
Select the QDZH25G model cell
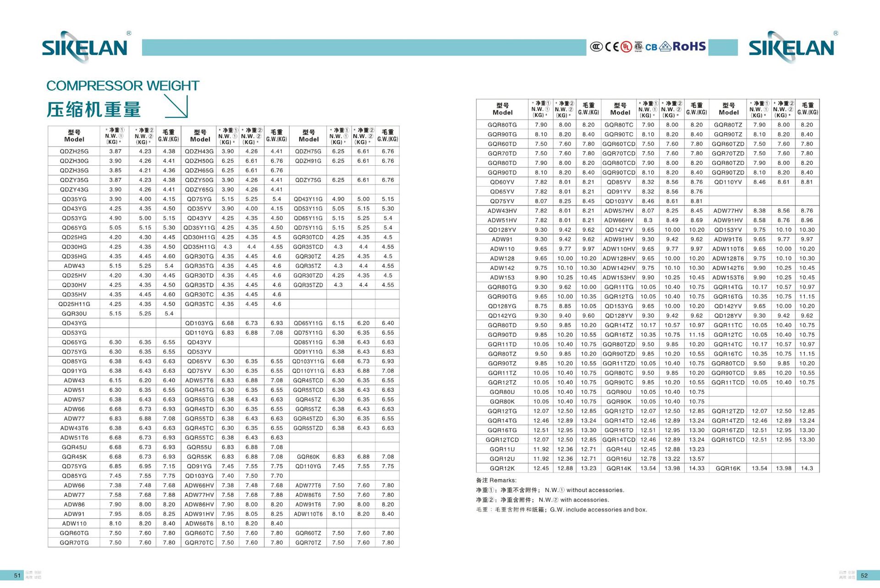[x=74, y=151]
